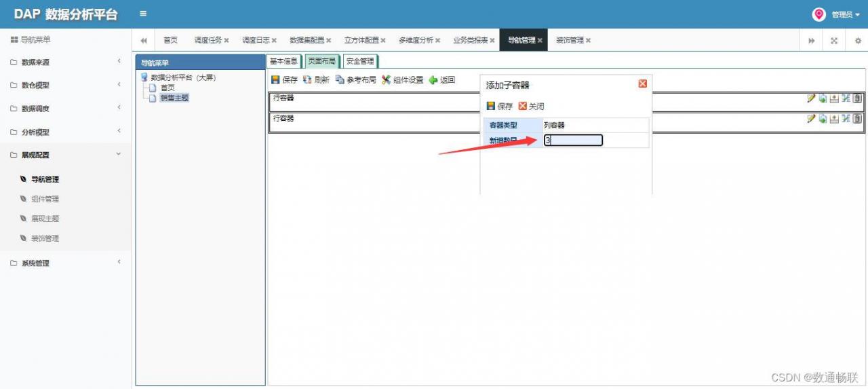Click pencil edit icon of second 行容器

click(x=811, y=119)
